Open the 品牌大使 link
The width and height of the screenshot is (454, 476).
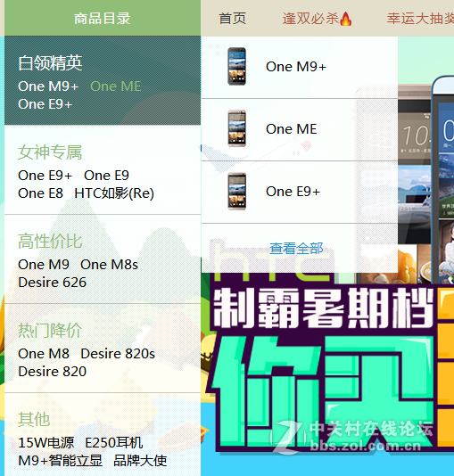click(x=140, y=461)
